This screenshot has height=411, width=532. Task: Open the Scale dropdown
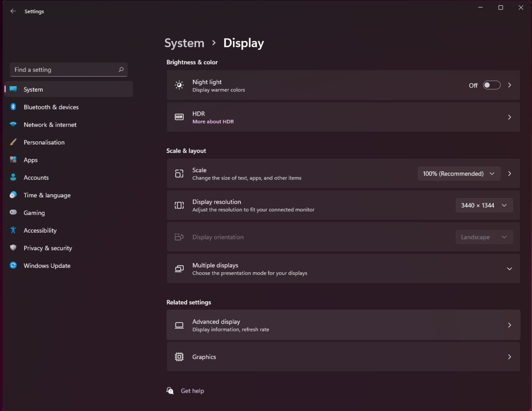click(459, 173)
